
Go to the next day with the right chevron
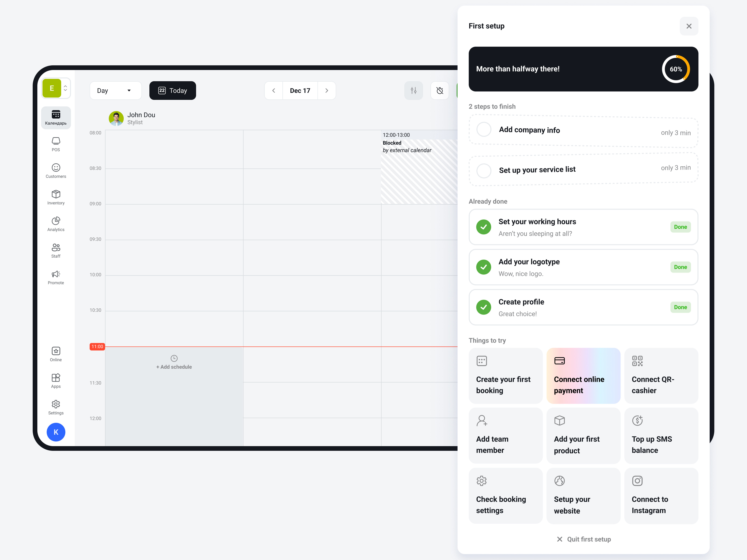click(326, 91)
